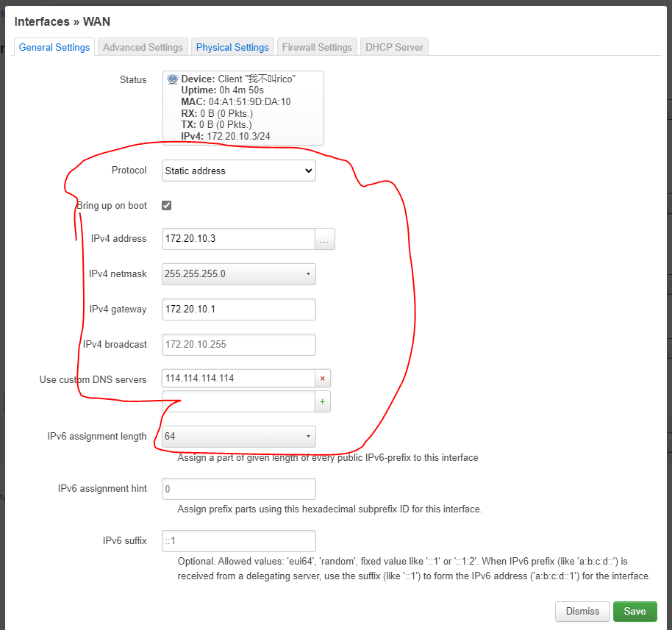The image size is (672, 630).
Task: Click the wireless device icon in Status
Action: (x=172, y=79)
